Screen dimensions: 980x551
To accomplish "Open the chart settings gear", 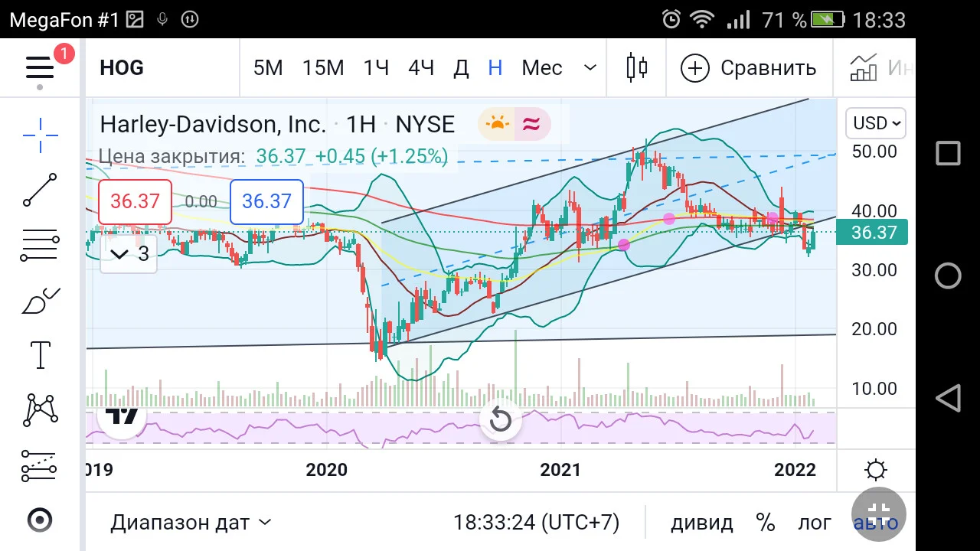I will (x=876, y=470).
